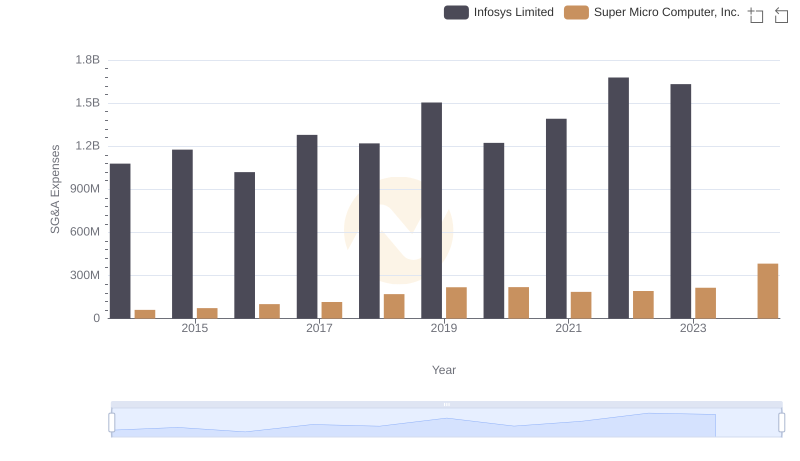Toggle Super Micro Computer, Inc. legend entry
This screenshot has width=800, height=461.
click(652, 12)
